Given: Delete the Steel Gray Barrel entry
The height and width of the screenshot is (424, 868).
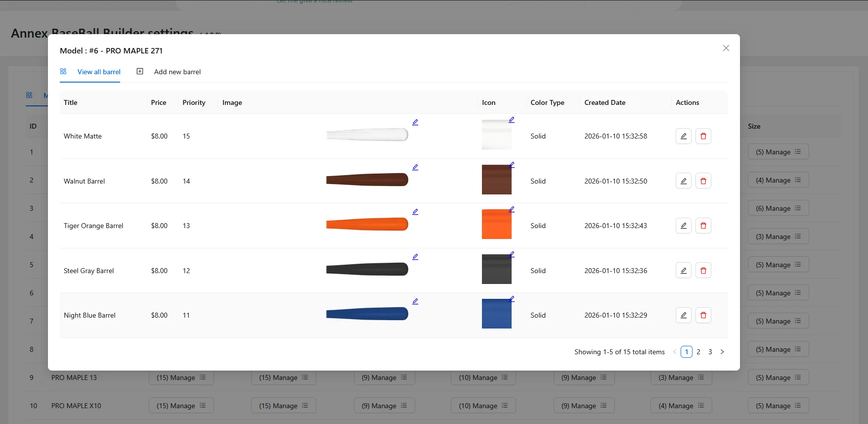Looking at the screenshot, I should pyautogui.click(x=703, y=271).
